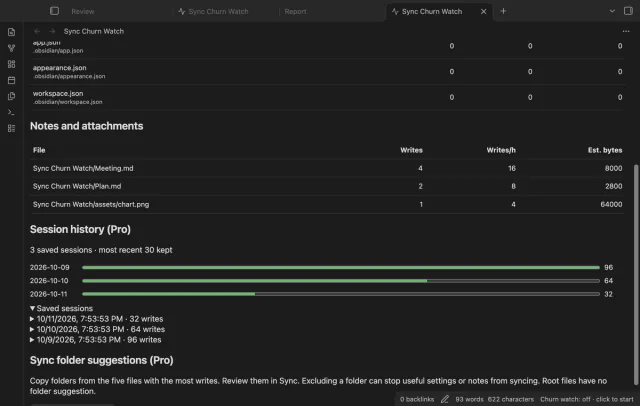
Task: Click the 'Est. bytes' column header
Action: [605, 150]
